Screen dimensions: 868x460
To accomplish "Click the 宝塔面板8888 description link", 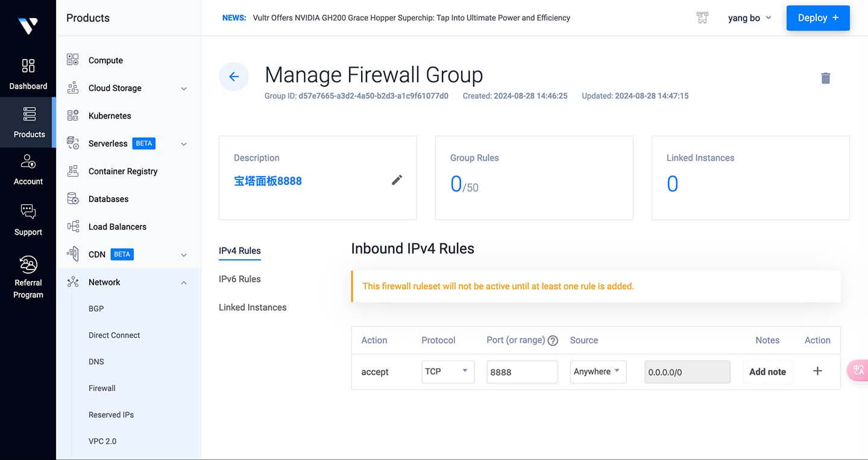I will click(268, 181).
